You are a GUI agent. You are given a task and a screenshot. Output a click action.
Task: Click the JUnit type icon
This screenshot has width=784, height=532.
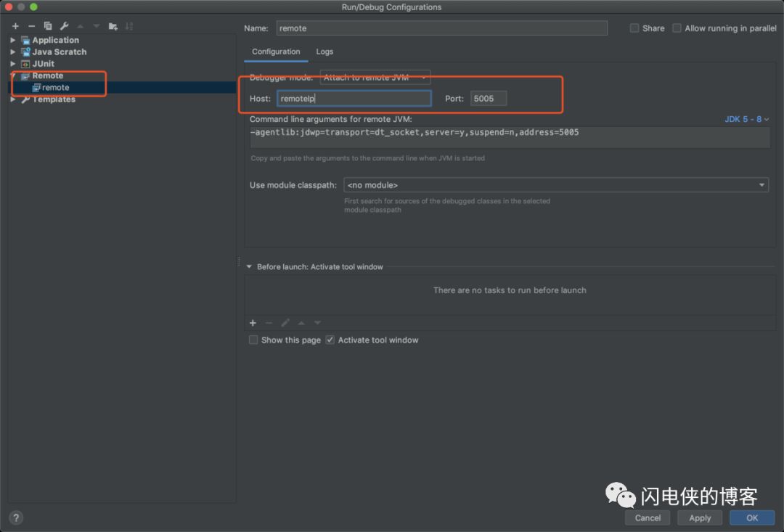point(25,64)
